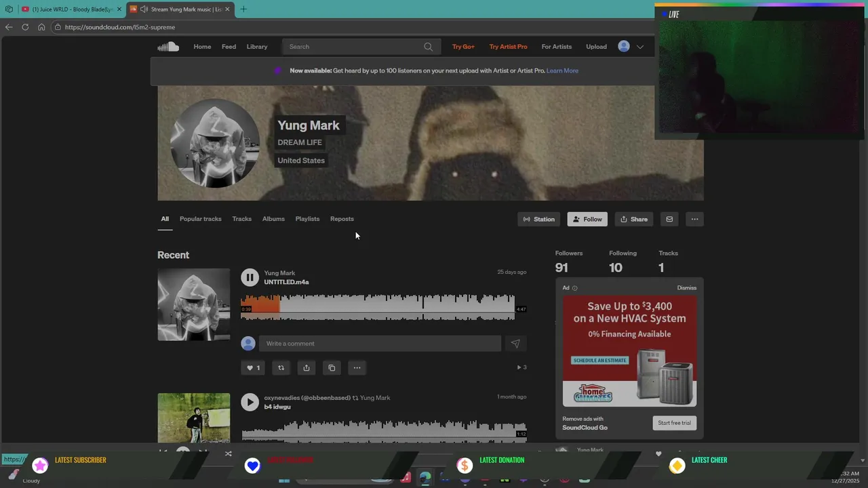Open the UNTITLED.m4a track artwork
The height and width of the screenshot is (488, 868).
coord(194,304)
